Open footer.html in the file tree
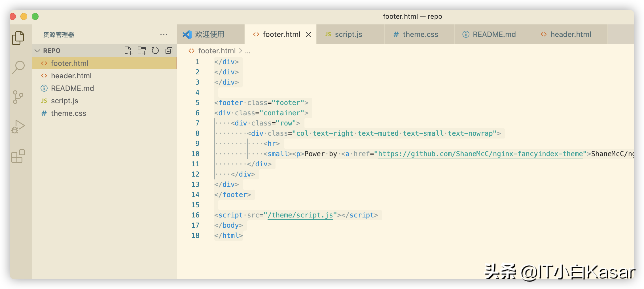Viewport: 644px width, 289px height. (104, 63)
